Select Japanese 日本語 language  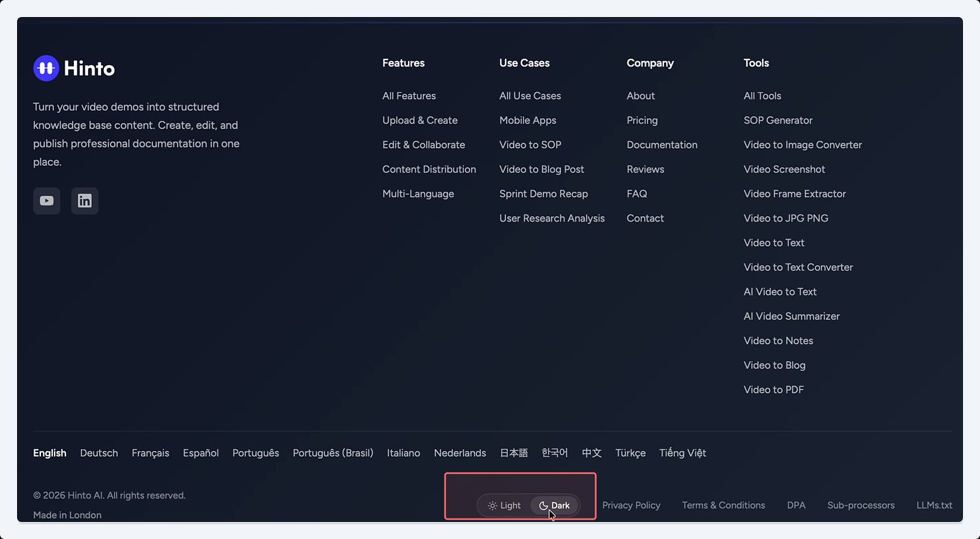[x=514, y=453]
